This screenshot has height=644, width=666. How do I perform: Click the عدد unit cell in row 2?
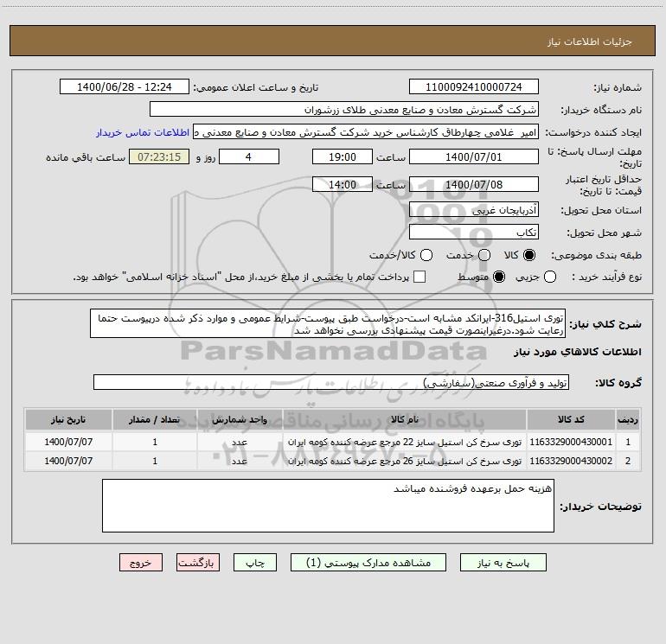coord(240,461)
